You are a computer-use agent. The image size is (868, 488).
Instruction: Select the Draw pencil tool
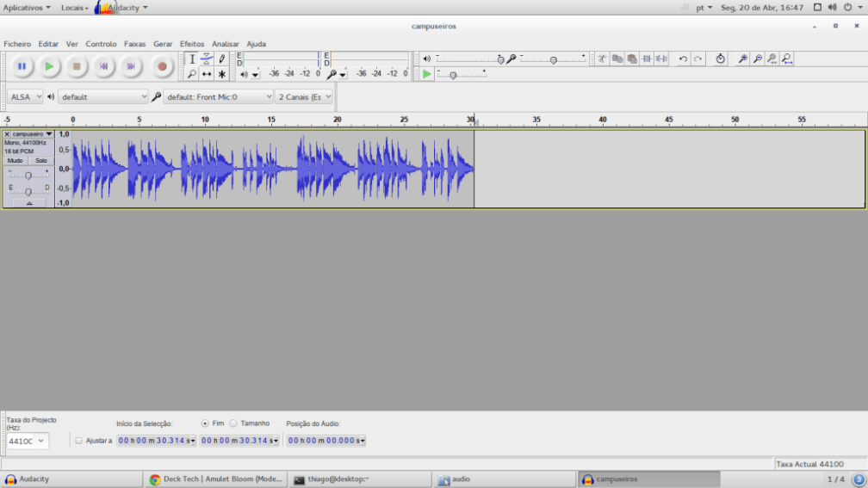coord(222,59)
